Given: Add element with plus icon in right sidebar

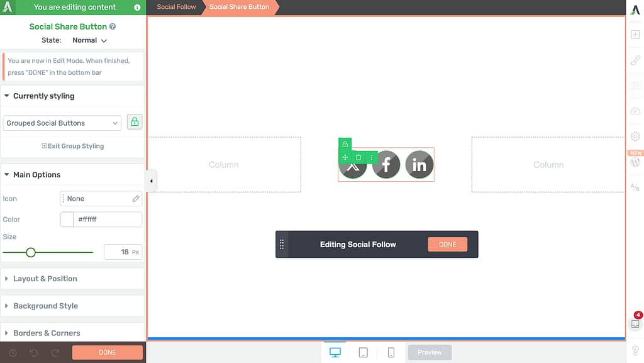Looking at the screenshot, I should point(635,35).
